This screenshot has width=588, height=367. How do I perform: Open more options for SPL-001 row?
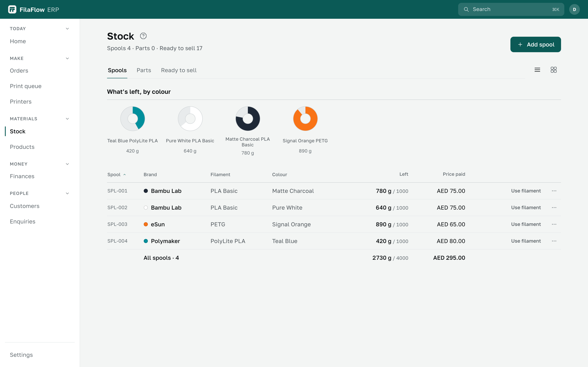554,191
